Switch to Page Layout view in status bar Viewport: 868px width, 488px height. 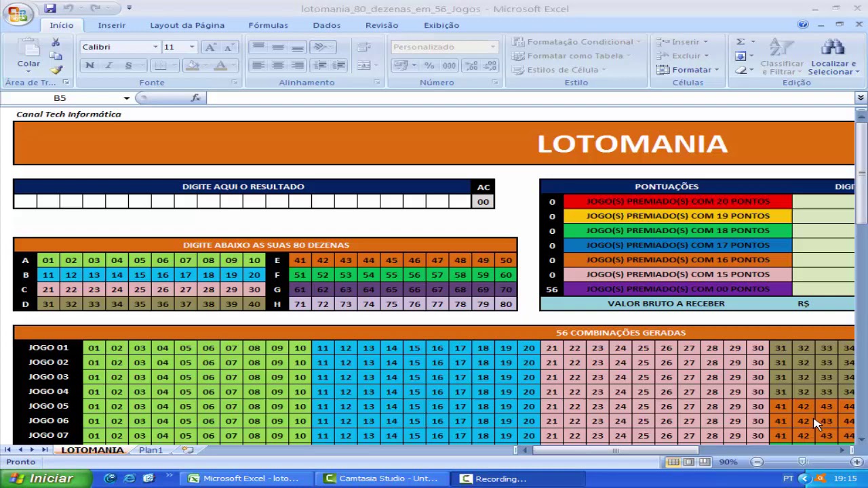pos(689,462)
